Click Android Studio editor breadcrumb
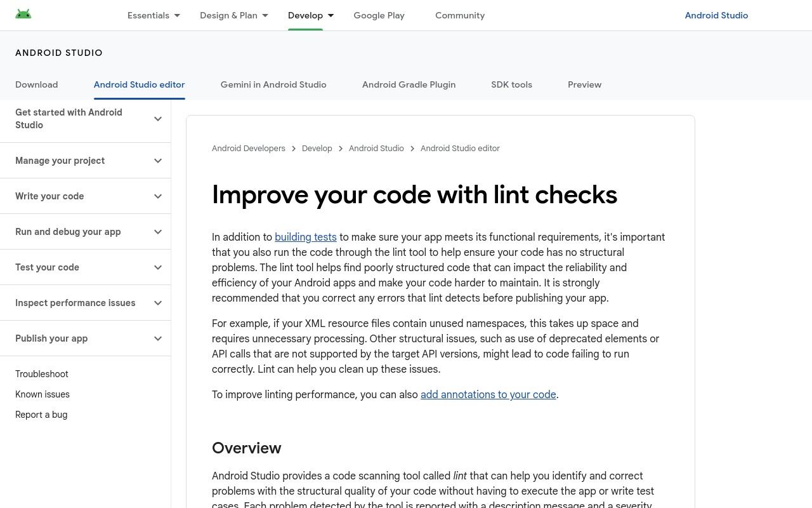812x508 pixels. coord(460,148)
